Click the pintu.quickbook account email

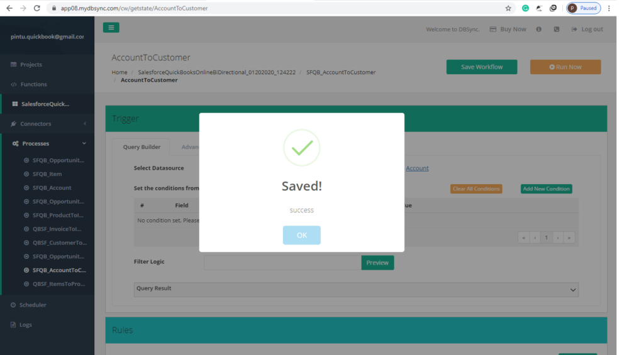47,36
